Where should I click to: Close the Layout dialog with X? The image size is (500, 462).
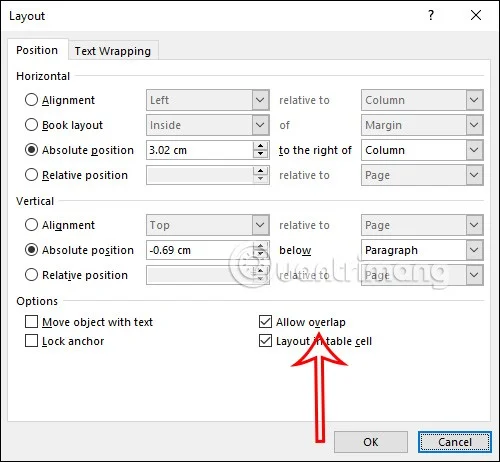(x=476, y=15)
